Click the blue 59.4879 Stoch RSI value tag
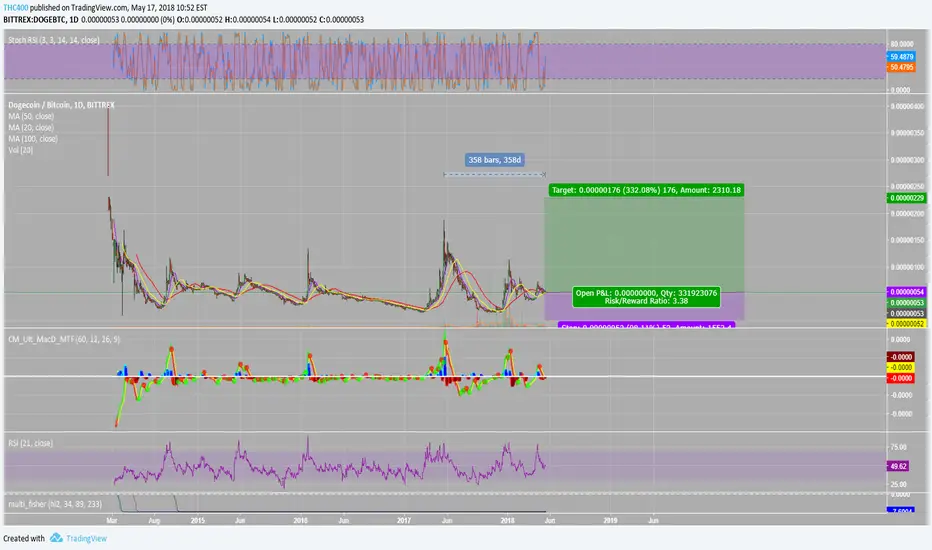Image resolution: width=932 pixels, height=550 pixels. 901,57
